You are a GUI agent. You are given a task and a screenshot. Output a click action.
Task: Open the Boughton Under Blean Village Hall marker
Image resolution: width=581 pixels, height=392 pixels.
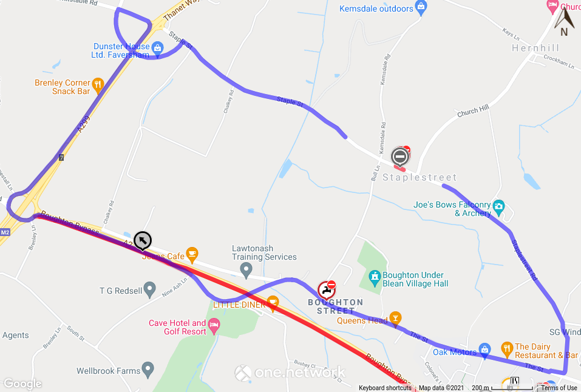pos(375,279)
